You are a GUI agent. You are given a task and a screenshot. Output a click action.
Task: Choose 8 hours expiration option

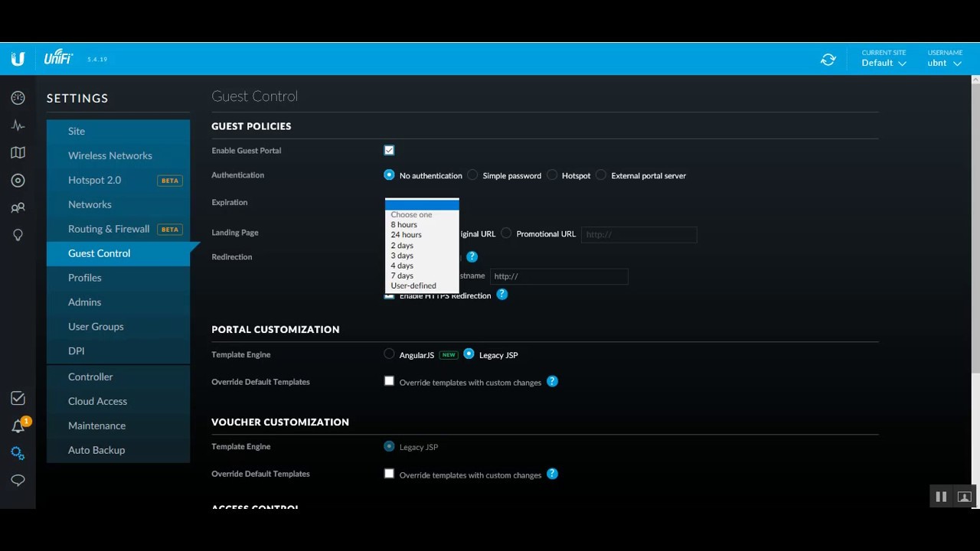(x=422, y=225)
